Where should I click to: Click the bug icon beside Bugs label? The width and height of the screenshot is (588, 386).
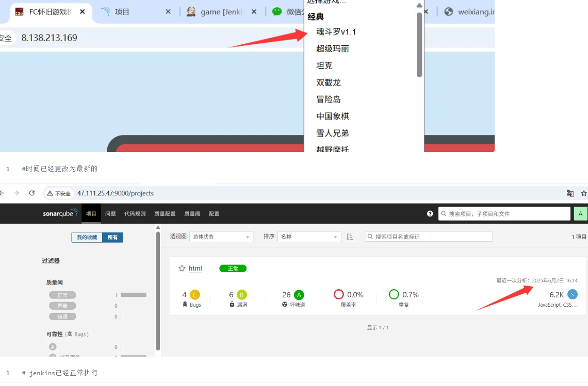coord(185,304)
